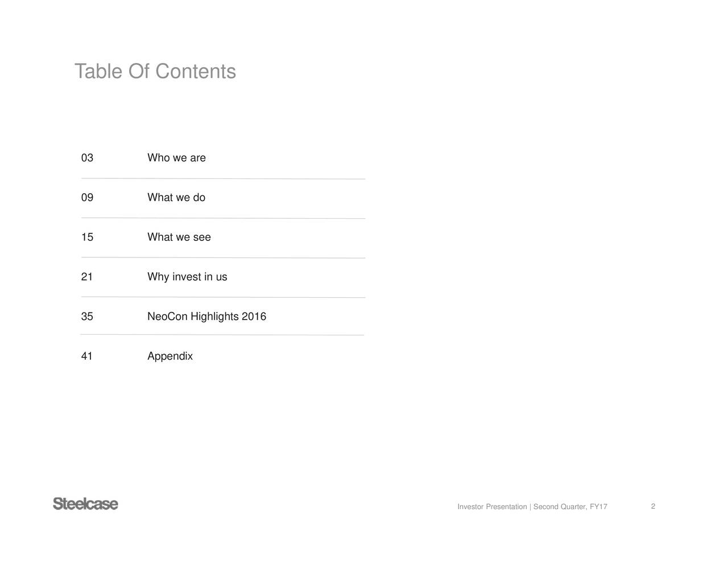Open the "Appendix" entry
728x562 pixels.
170,356
